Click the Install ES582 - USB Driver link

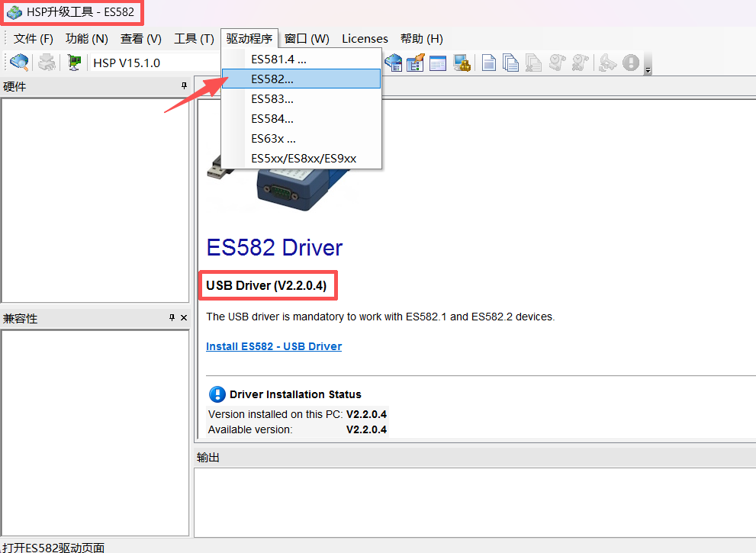(x=274, y=346)
